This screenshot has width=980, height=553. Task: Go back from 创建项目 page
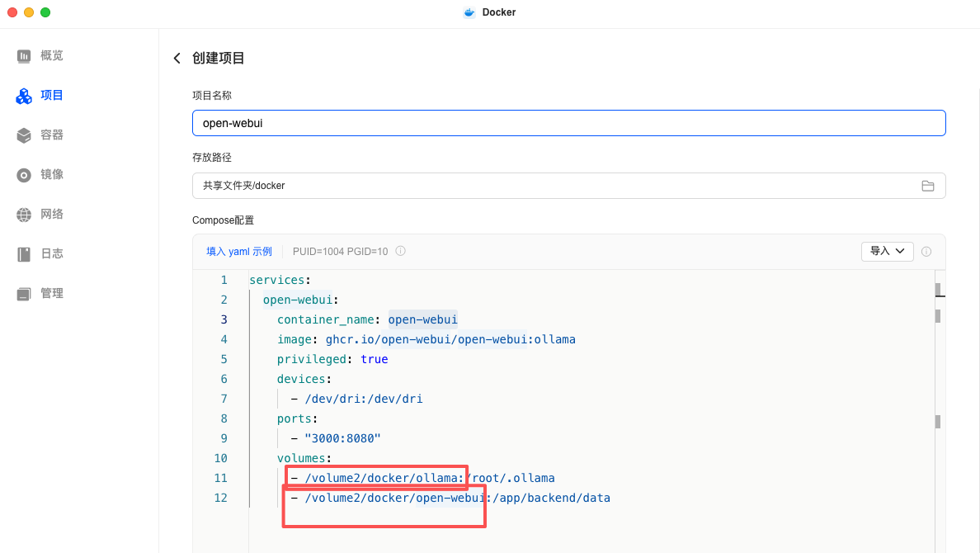pyautogui.click(x=177, y=58)
